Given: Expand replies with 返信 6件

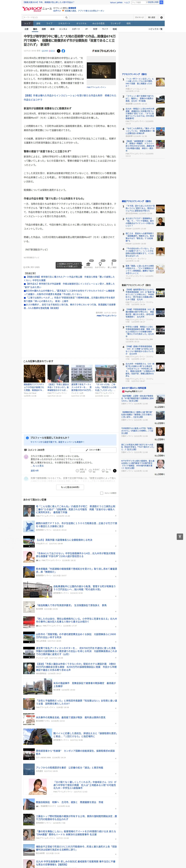Looking at the screenshot, I should 34,471.
